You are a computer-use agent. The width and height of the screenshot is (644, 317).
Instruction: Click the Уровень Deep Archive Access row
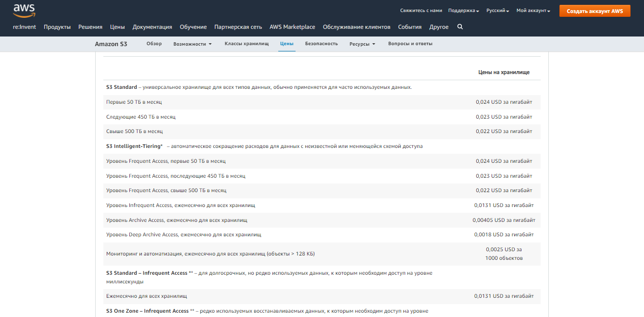click(x=322, y=235)
